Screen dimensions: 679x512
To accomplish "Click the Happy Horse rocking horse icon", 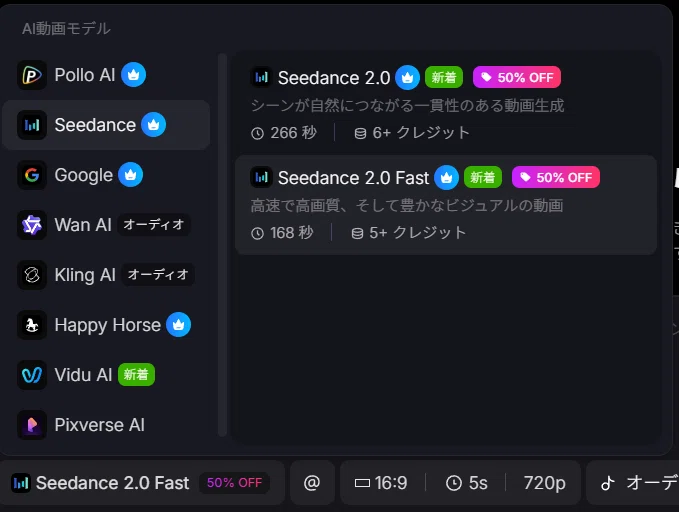I will click(32, 325).
